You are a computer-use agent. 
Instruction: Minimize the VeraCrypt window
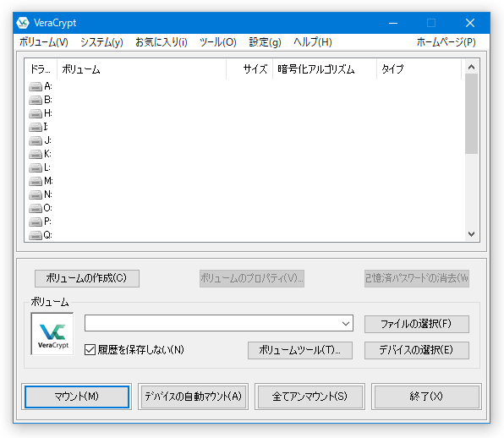393,23
